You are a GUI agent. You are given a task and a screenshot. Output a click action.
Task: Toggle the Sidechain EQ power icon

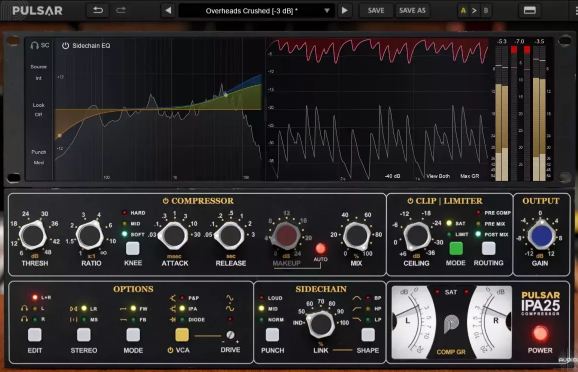[x=65, y=46]
